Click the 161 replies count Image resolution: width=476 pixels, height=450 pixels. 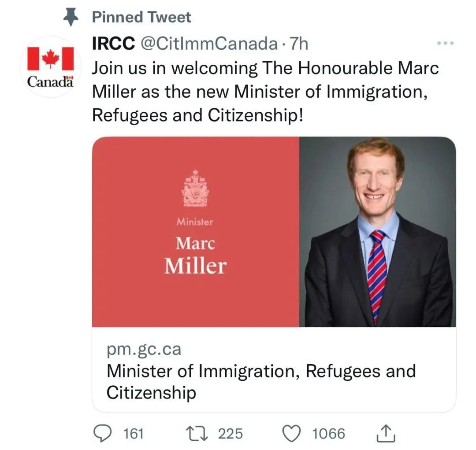[134, 434]
